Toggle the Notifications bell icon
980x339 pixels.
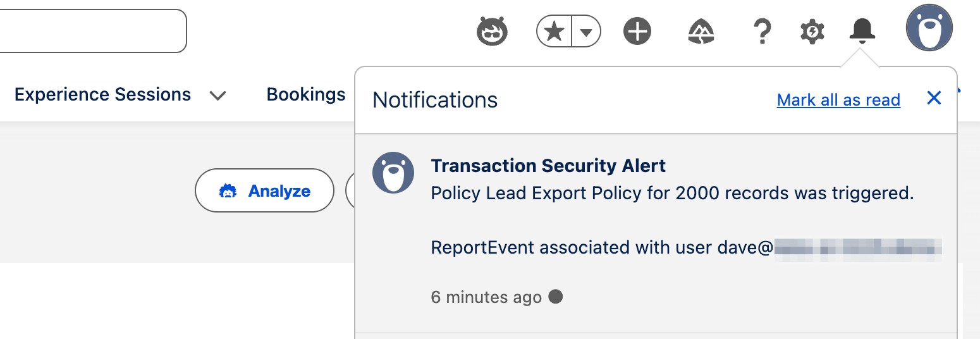click(862, 30)
